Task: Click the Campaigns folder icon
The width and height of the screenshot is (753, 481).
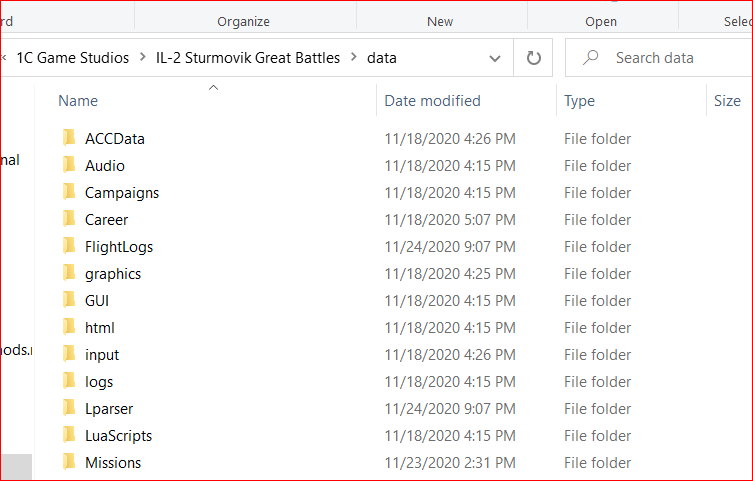Action: click(69, 192)
